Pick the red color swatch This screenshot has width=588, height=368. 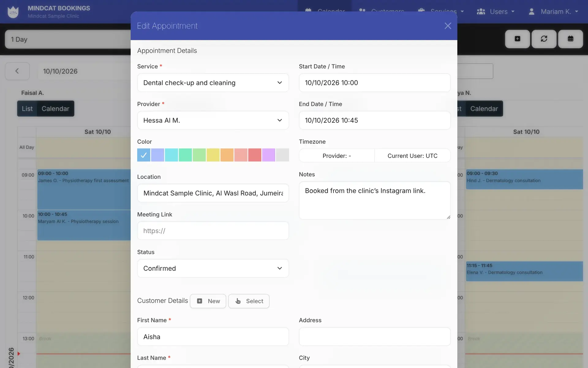[255, 155]
